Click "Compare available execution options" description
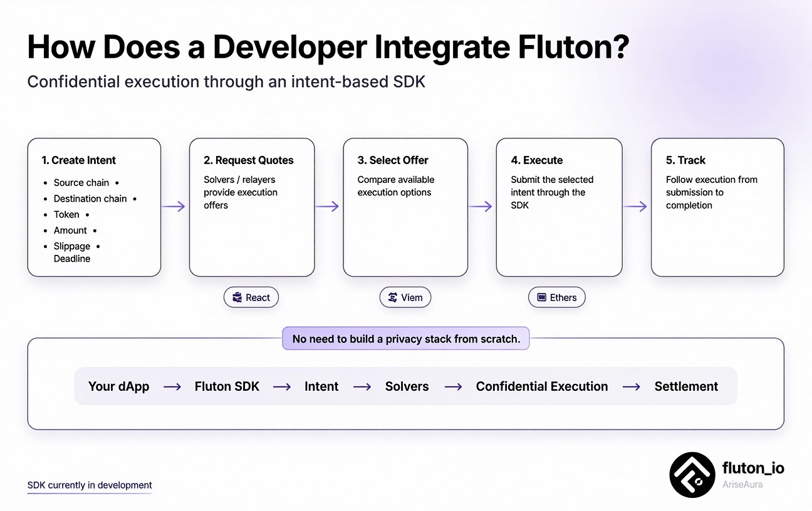The image size is (812, 511). (396, 186)
